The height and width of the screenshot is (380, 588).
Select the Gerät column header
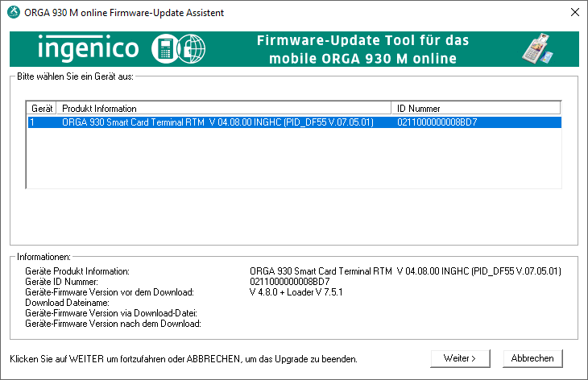click(x=42, y=109)
